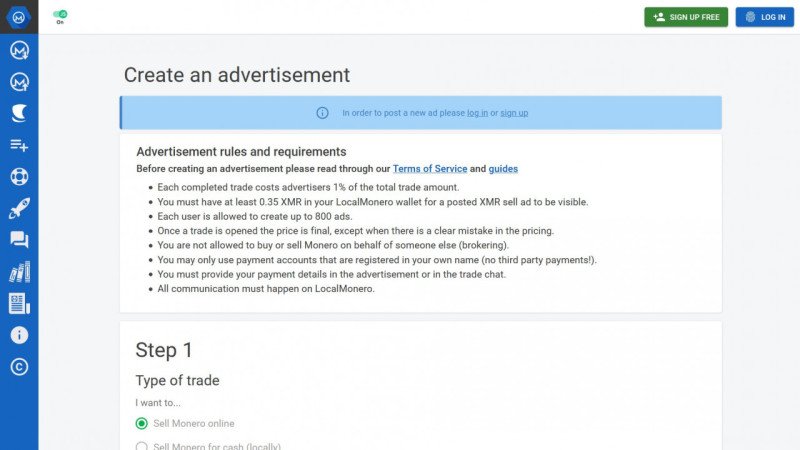Click the info circle sidebar icon
800x450 pixels.
click(19, 335)
